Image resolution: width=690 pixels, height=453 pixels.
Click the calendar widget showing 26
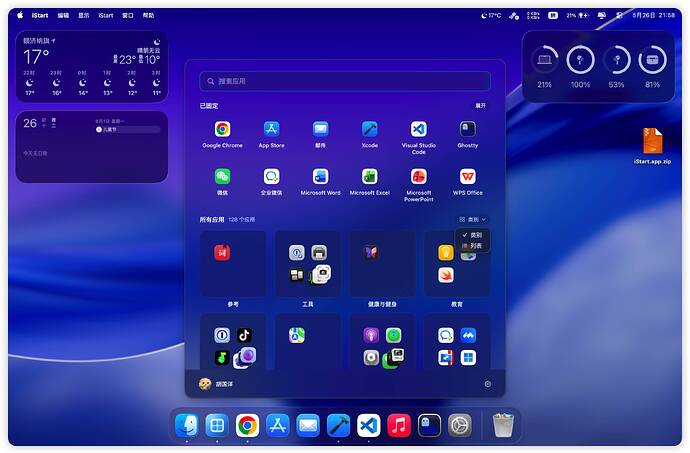tap(92, 147)
